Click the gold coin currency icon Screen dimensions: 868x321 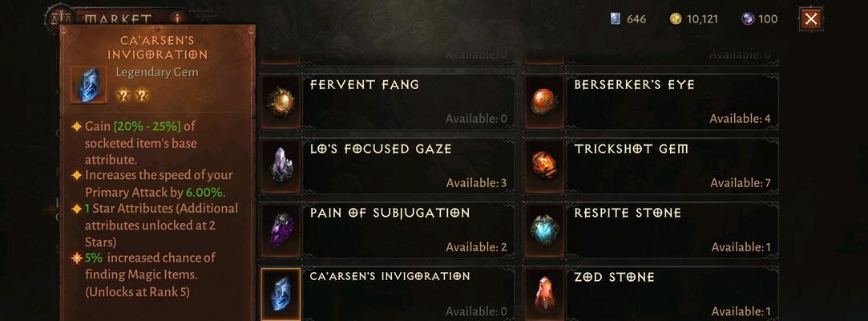click(676, 18)
